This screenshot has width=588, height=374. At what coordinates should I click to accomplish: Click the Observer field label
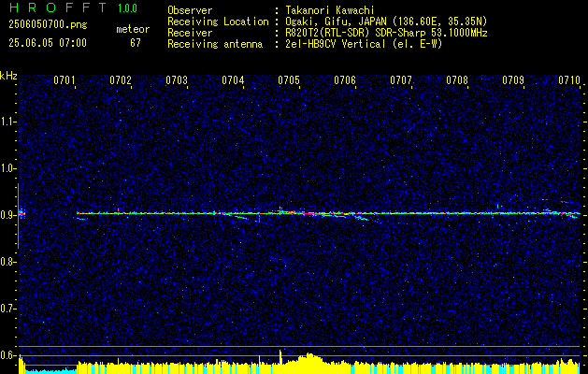tap(190, 10)
